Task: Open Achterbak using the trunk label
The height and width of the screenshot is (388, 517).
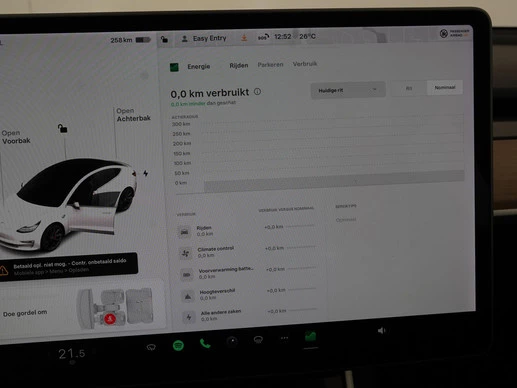Action: click(x=133, y=115)
